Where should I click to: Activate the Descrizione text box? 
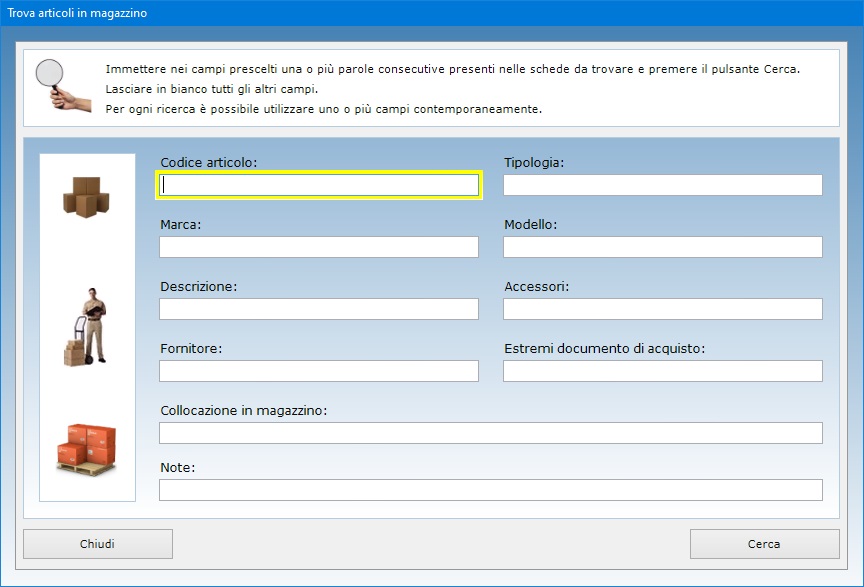tap(319, 309)
